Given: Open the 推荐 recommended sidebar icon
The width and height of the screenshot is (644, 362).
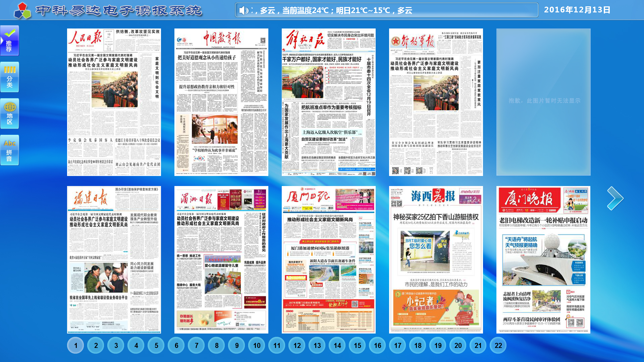Looking at the screenshot, I should coord(9,41).
